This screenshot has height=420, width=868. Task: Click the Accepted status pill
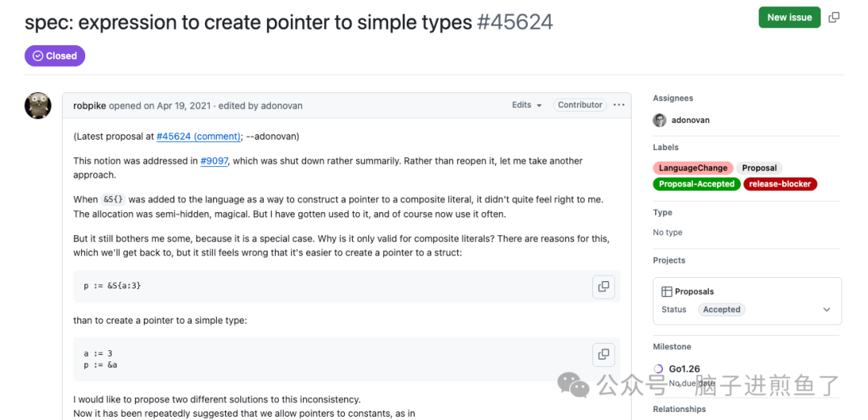tap(721, 310)
